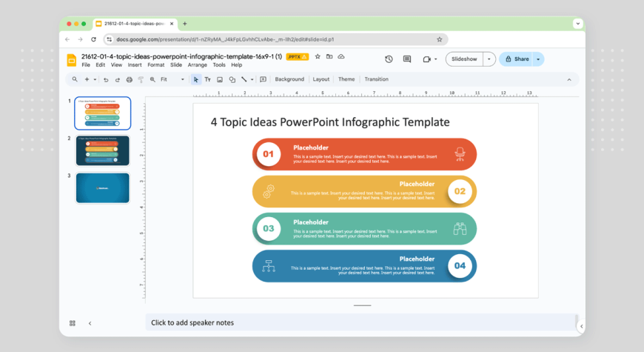Open the Tools menu
644x352 pixels.
coord(219,65)
